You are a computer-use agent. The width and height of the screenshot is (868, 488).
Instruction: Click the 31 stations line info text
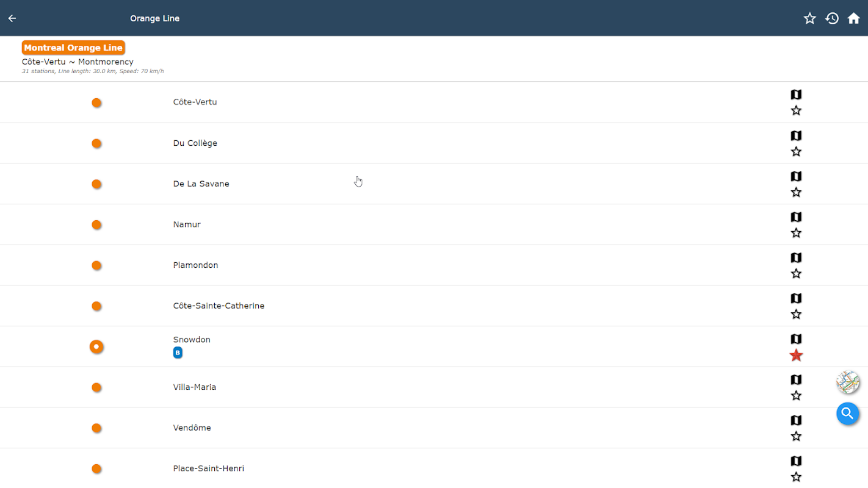tap(92, 71)
